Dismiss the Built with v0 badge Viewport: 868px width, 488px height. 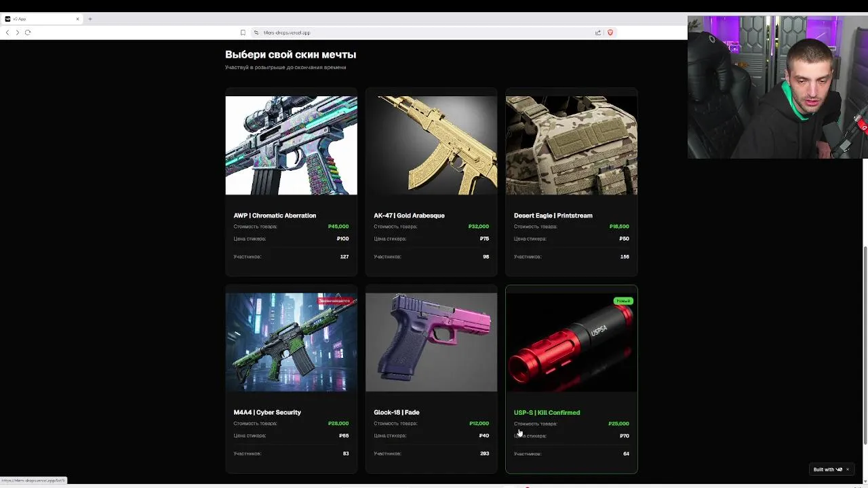(x=847, y=470)
